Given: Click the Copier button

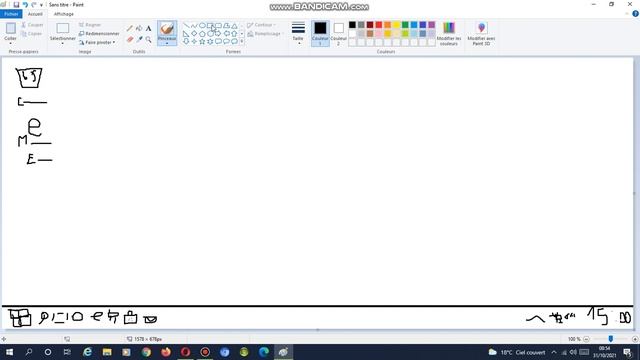Looking at the screenshot, I should [x=31, y=34].
